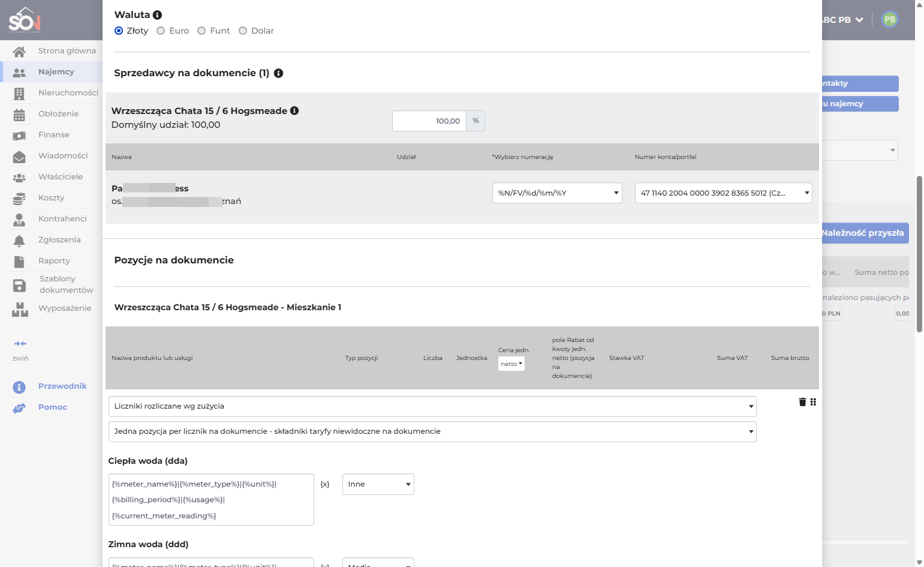Screen dimensions: 924x567
Task: Click the Nieruchomości building icon
Action: point(19,94)
